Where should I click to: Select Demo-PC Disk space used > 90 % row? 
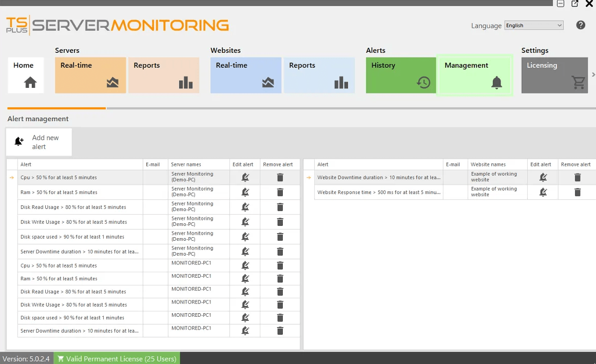[153, 237]
